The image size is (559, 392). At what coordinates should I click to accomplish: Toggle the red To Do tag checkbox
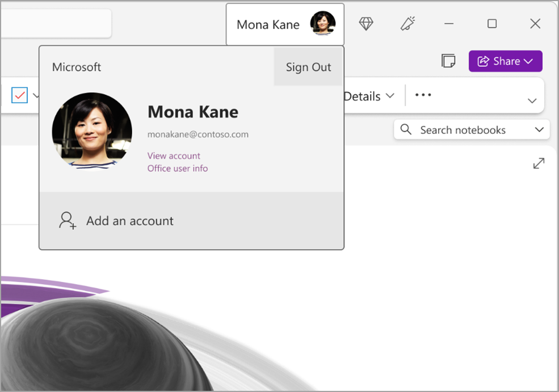(19, 95)
